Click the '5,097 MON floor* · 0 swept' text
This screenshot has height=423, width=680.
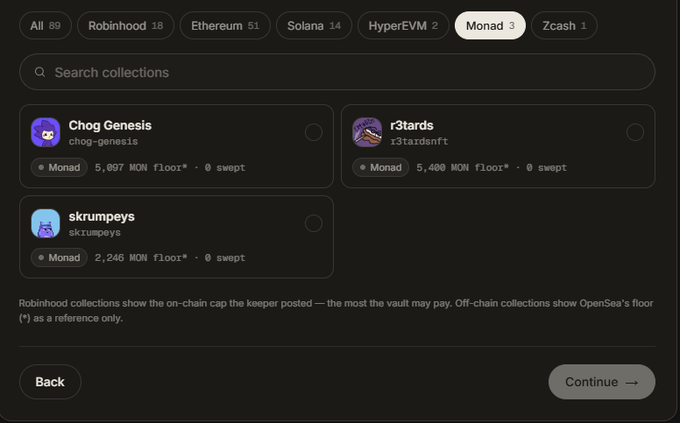coord(170,167)
